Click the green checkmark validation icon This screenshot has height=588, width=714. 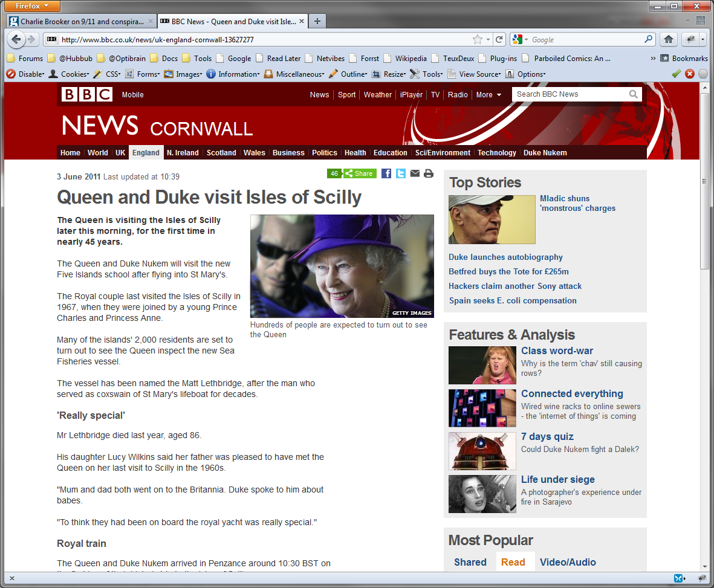click(677, 74)
